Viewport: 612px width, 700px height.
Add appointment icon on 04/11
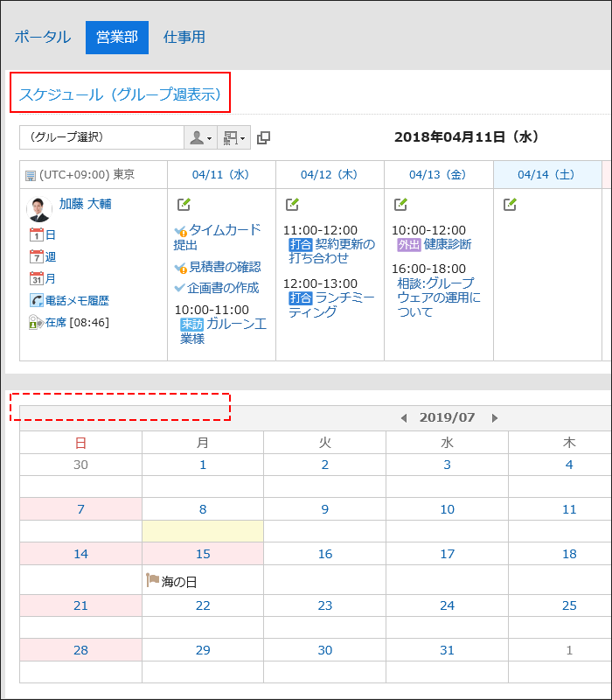(184, 205)
